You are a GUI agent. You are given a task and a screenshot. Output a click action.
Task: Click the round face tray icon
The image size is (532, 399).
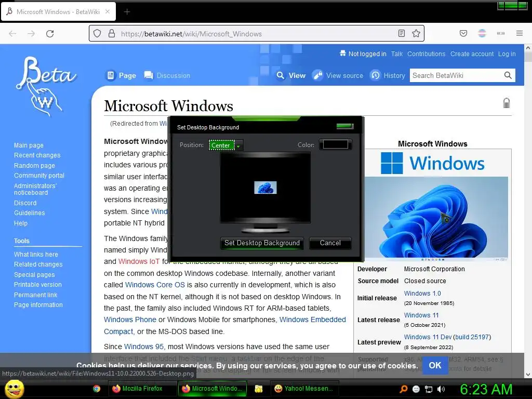pos(416,389)
